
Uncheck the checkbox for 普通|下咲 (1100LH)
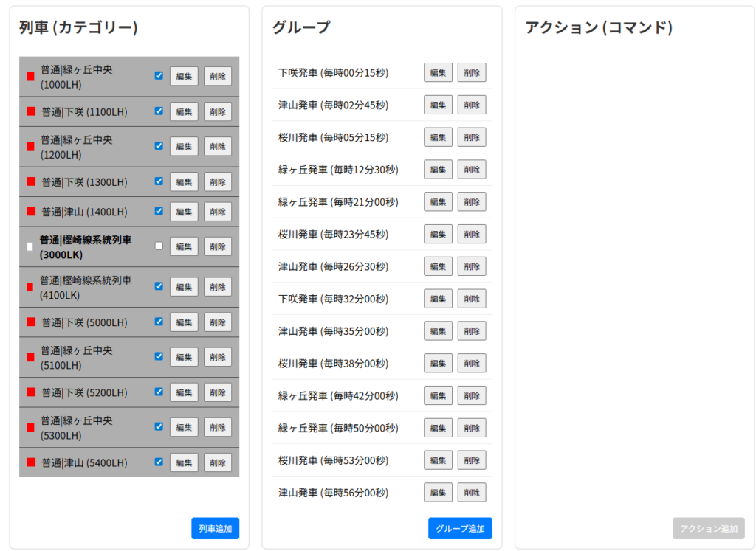(x=159, y=111)
